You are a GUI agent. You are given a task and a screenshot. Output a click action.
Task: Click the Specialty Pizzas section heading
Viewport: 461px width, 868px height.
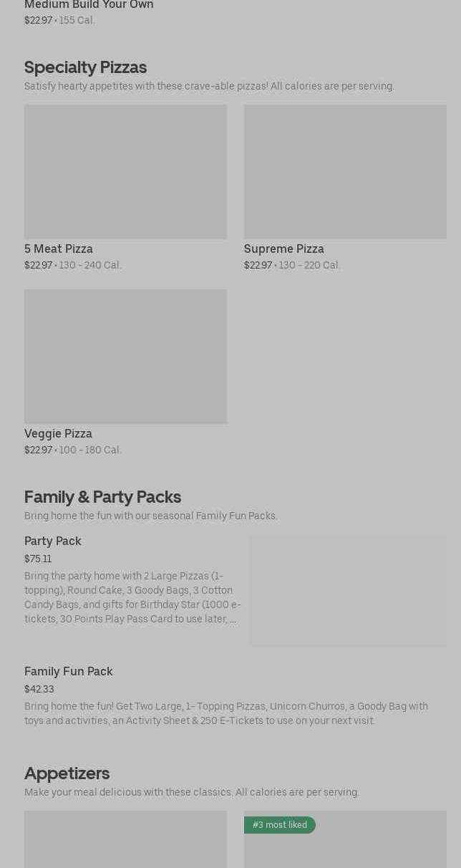(x=85, y=67)
